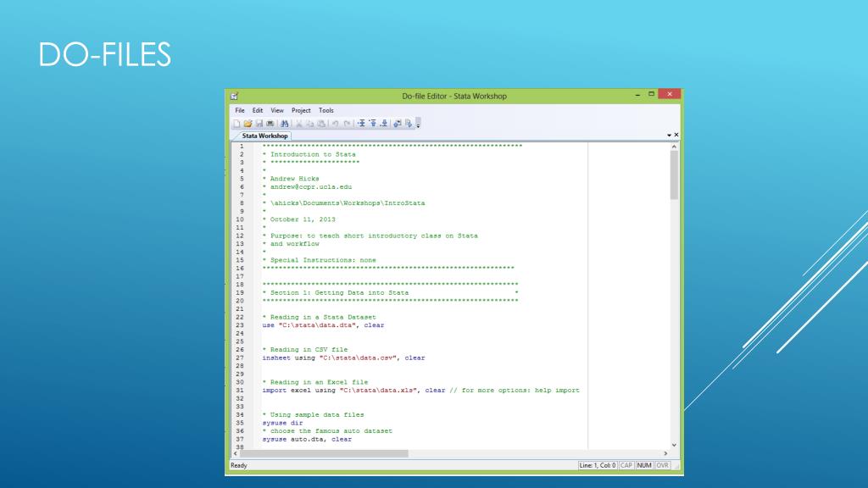This screenshot has width=868, height=488.
Task: Click the 'use "C:\stata\data.dta", clear' line
Action: click(323, 325)
